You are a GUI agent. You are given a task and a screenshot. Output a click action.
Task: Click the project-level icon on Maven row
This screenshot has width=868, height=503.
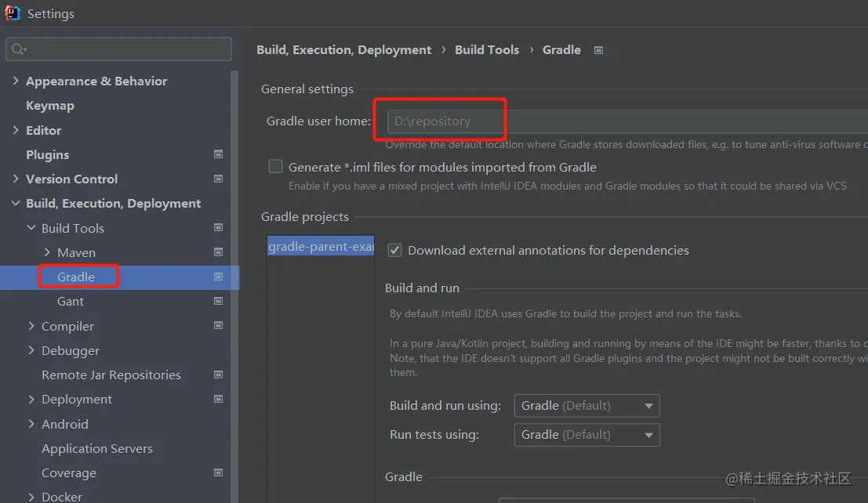(219, 252)
